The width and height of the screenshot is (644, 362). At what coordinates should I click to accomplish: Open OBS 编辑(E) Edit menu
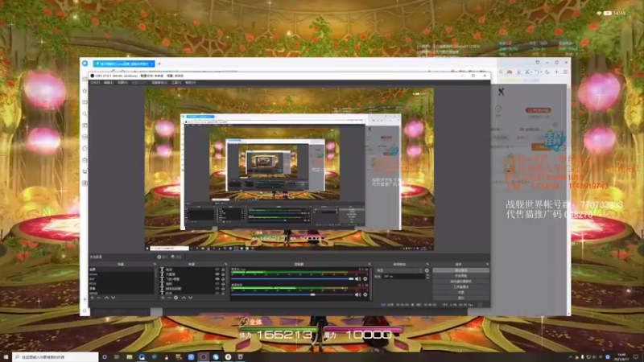tap(109, 83)
